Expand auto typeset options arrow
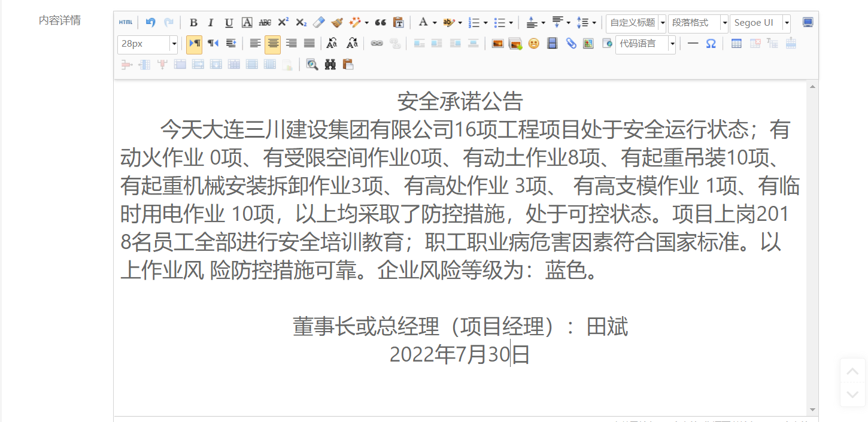 (x=366, y=23)
